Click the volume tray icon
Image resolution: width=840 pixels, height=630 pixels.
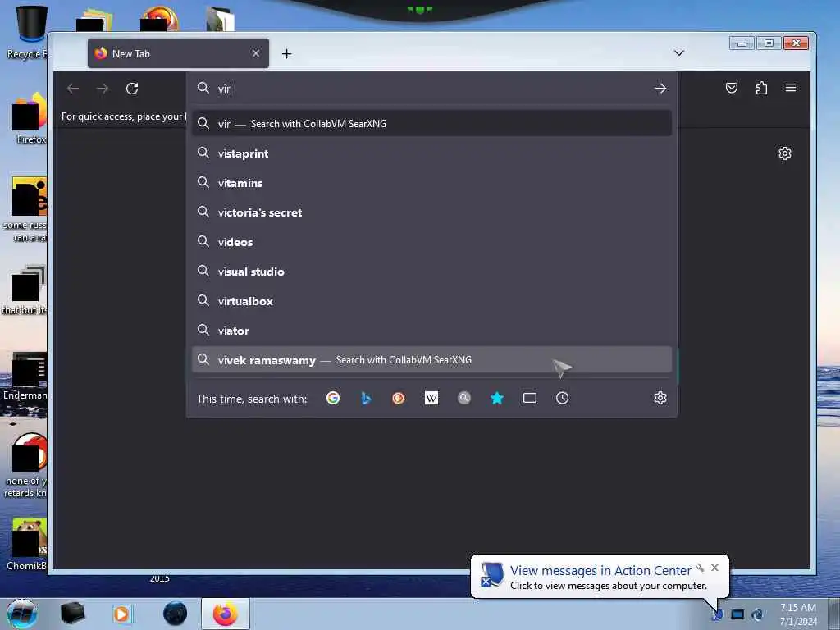tap(757, 614)
